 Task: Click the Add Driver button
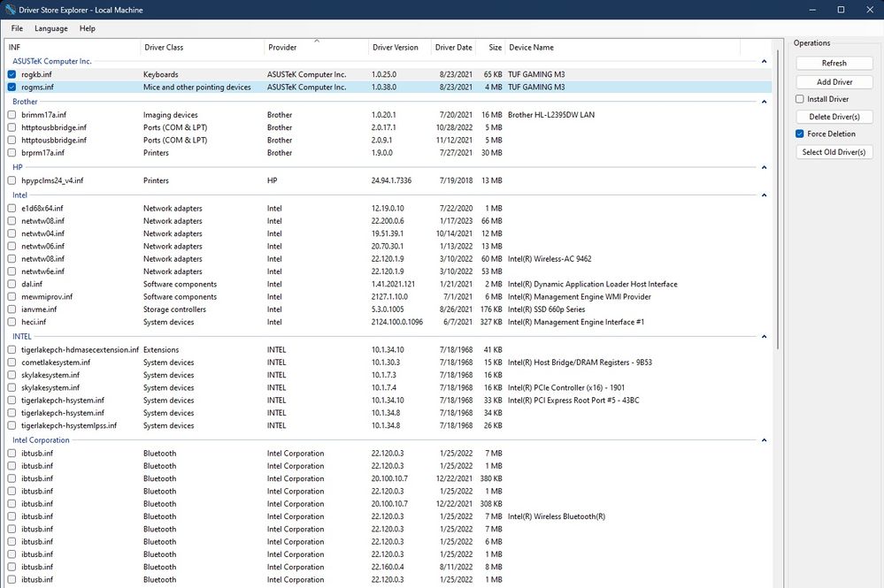point(834,81)
